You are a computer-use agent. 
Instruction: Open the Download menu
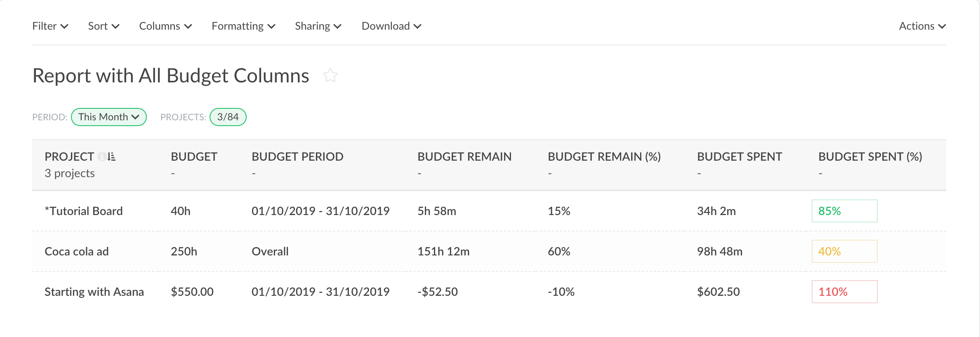391,26
